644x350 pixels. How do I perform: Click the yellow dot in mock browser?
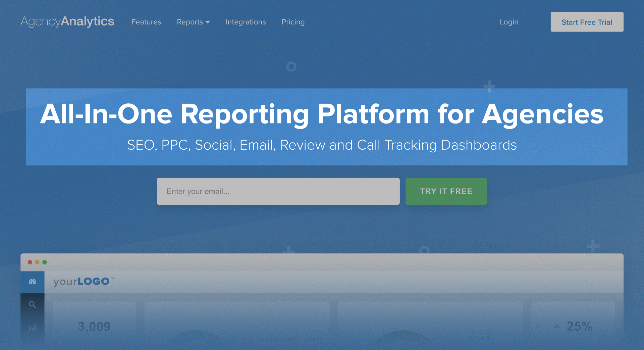coord(37,262)
